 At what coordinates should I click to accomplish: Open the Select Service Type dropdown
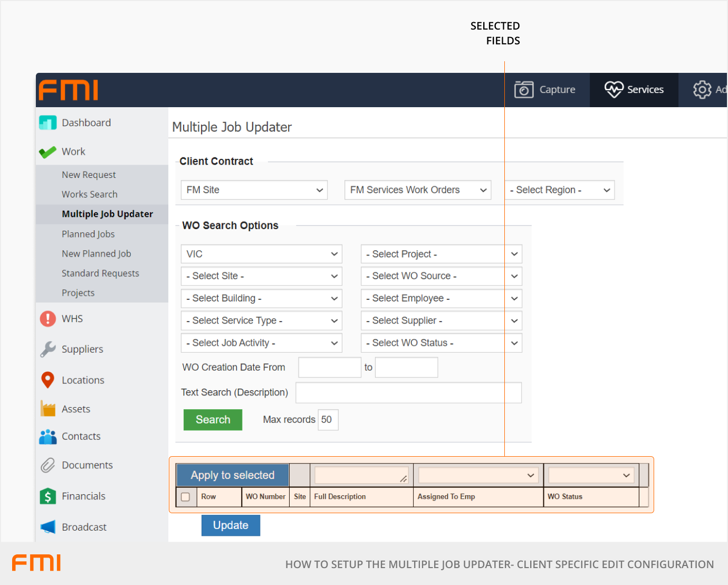click(261, 321)
